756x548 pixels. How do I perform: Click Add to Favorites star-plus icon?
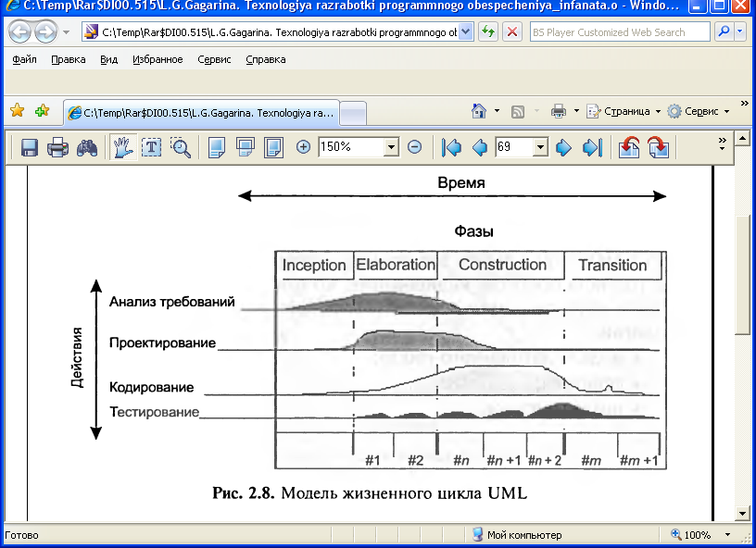point(43,111)
